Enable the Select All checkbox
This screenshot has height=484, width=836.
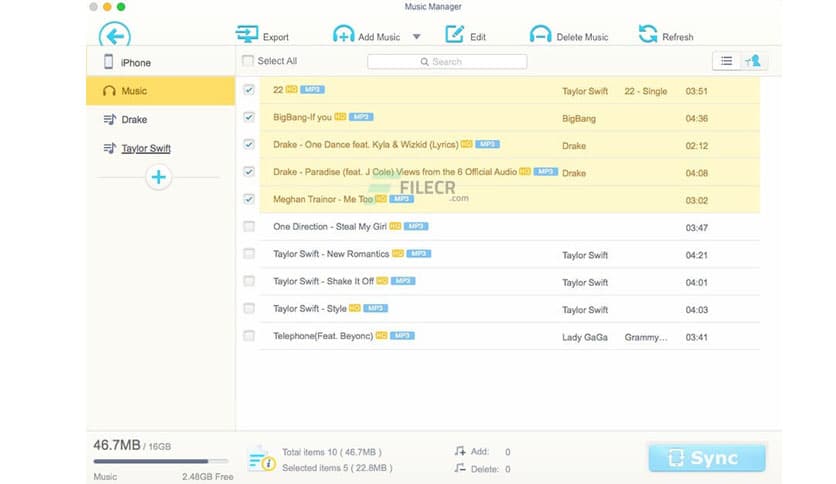click(x=248, y=61)
